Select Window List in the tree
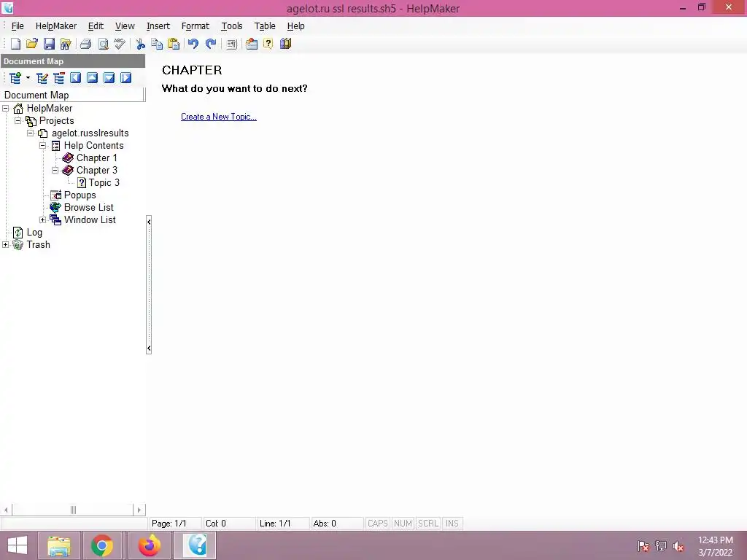 pyautogui.click(x=90, y=219)
